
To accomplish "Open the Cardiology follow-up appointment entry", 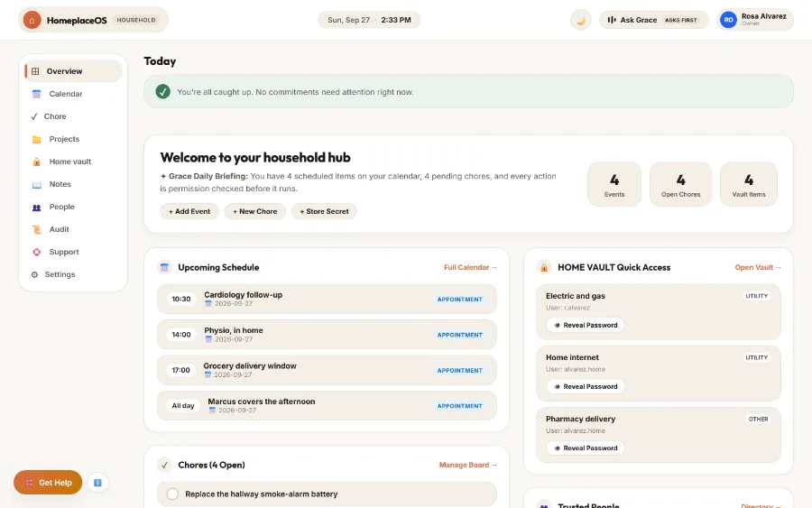I will tap(327, 299).
